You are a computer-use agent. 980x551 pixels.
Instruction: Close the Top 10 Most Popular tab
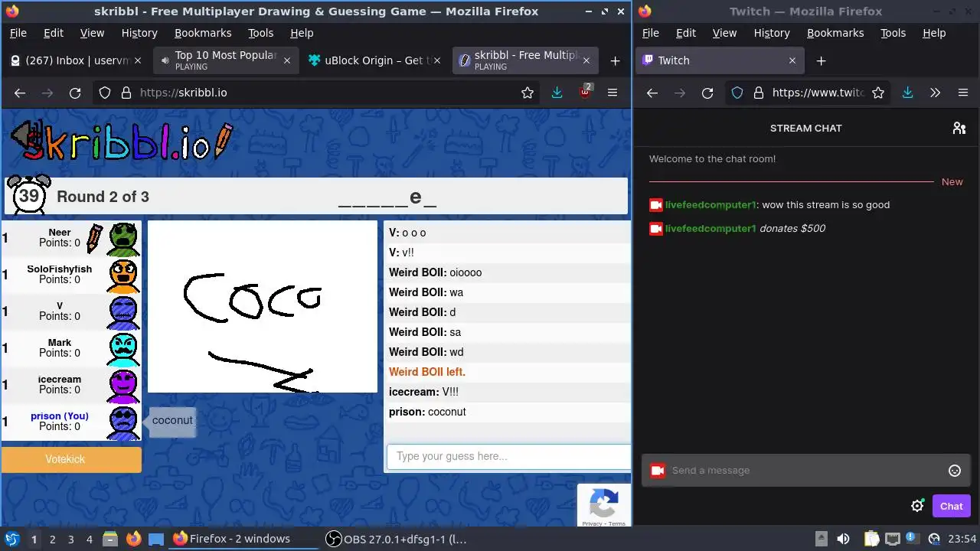click(287, 60)
